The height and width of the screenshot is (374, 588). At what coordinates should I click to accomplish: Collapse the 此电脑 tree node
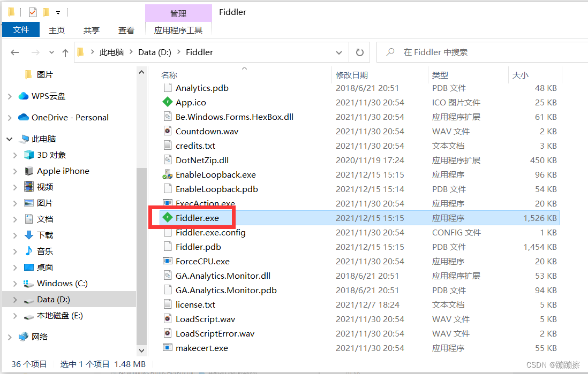pos(10,139)
